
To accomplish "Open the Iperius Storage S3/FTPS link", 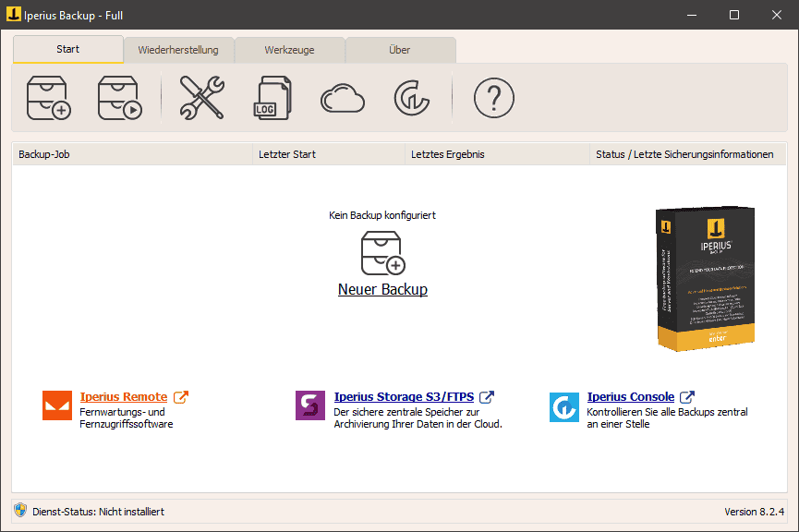I will coord(404,397).
